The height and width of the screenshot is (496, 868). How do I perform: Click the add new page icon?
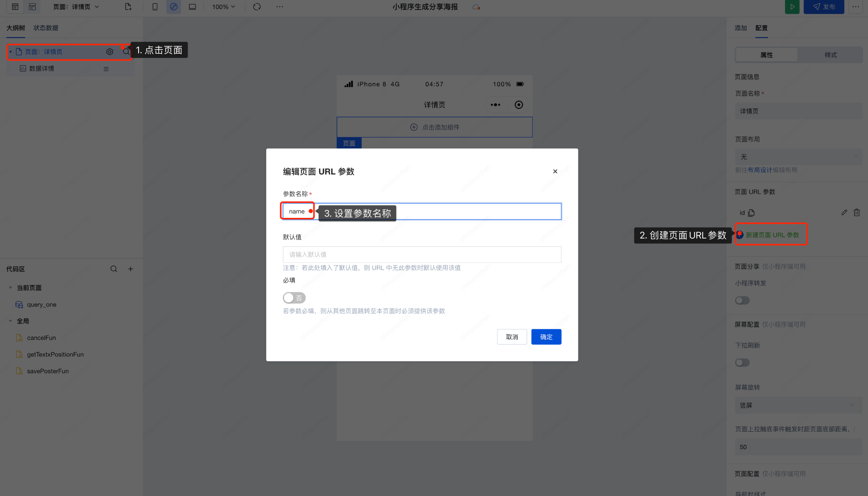pos(128,7)
